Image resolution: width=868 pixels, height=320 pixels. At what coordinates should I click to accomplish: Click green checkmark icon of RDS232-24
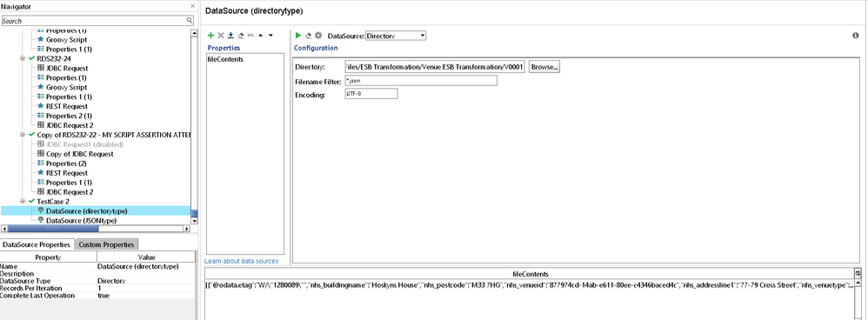(x=31, y=58)
